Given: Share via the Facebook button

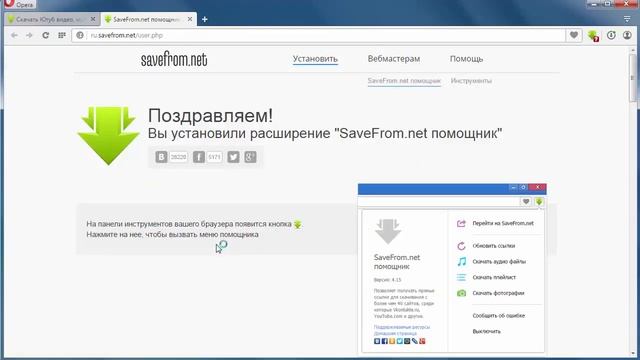Looking at the screenshot, I should click(x=199, y=157).
